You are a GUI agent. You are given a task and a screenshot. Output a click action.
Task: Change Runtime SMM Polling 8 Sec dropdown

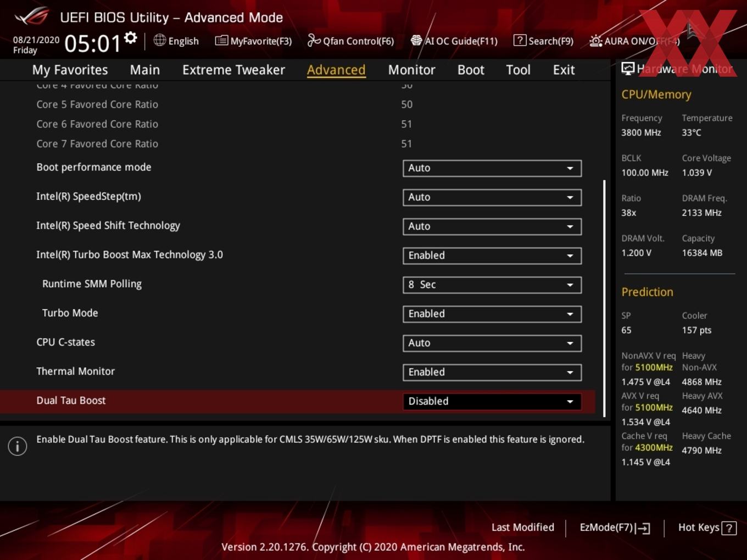(492, 284)
